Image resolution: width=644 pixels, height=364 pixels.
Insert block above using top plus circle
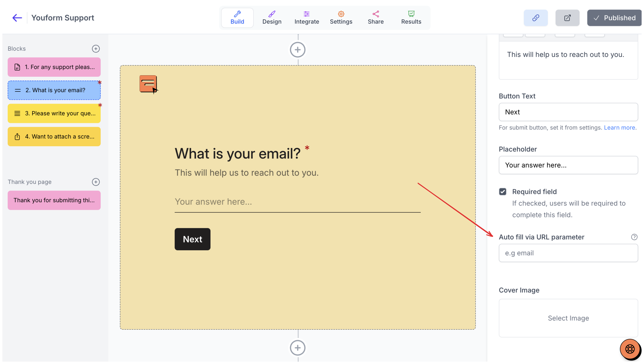(x=297, y=50)
